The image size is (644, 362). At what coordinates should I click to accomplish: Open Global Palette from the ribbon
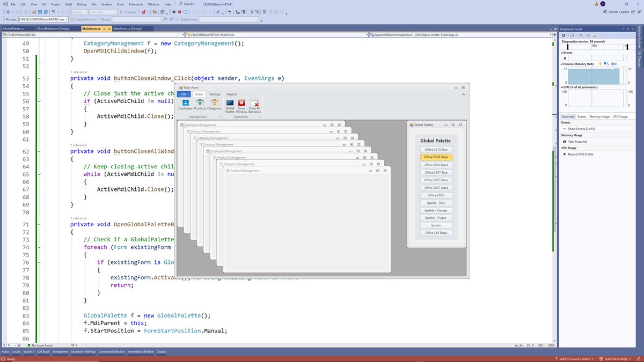click(x=230, y=106)
